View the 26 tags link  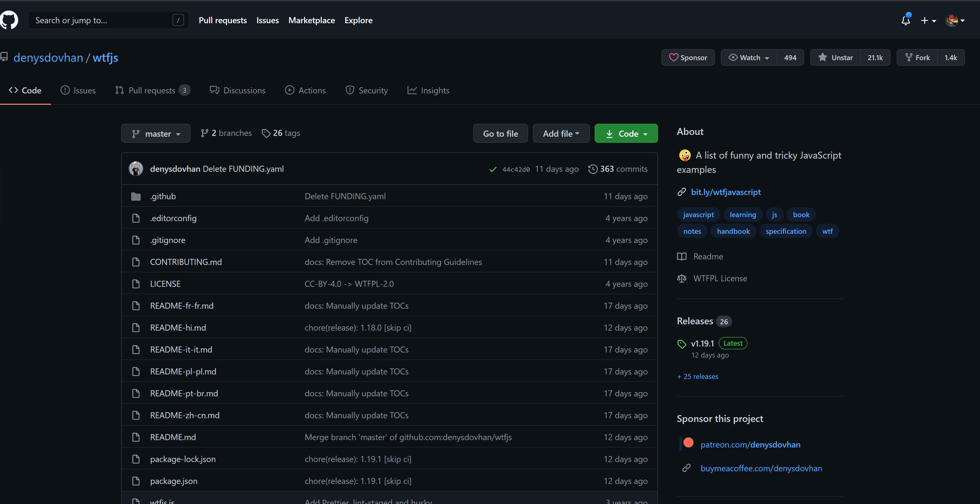(x=281, y=133)
